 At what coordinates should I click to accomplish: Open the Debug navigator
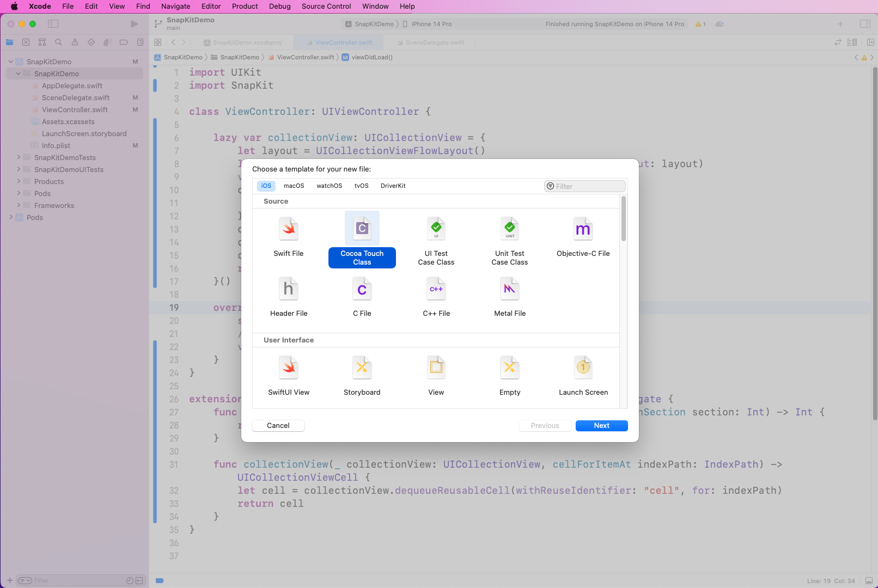tap(107, 42)
